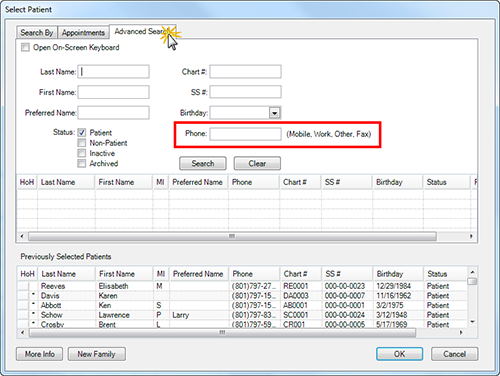Click the Preferred Name input field

113,113
